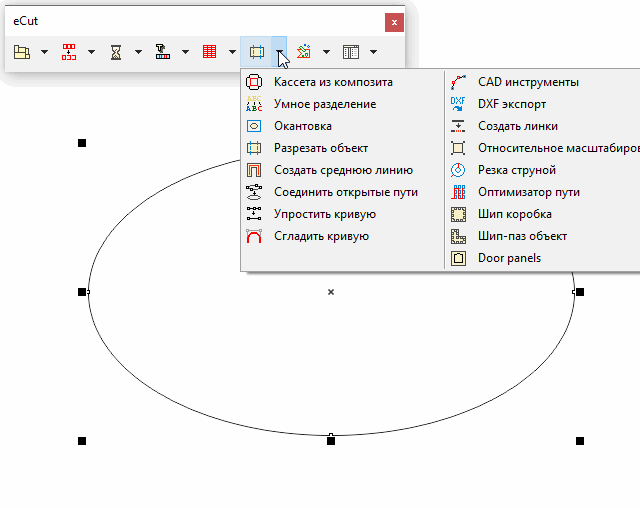Click the Окантовка oval icon

[254, 126]
